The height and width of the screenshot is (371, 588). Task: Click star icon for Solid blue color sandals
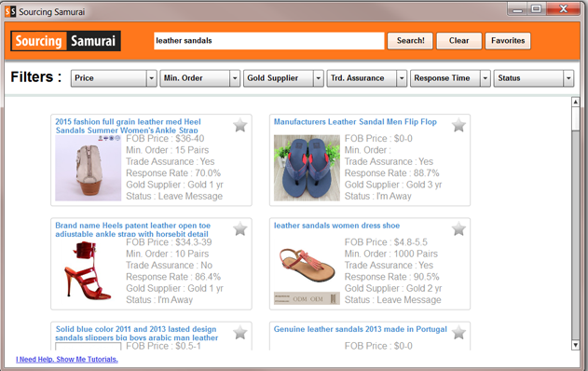click(x=240, y=333)
